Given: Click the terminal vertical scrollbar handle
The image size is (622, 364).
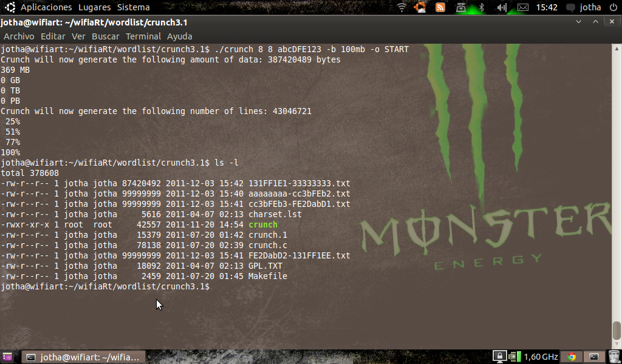Looking at the screenshot, I should (617, 331).
